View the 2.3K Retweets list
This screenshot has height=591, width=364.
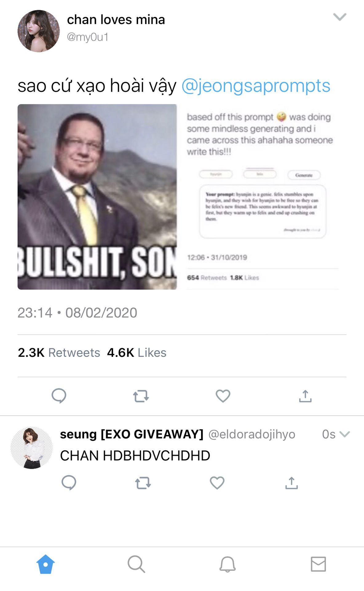coord(59,353)
